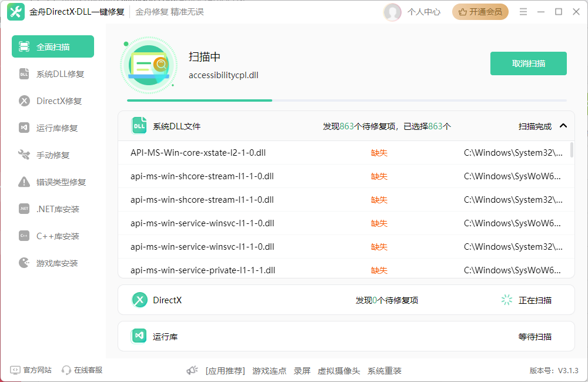The height and width of the screenshot is (382, 588).
Task: Open 个人中心 link
Action: point(424,12)
